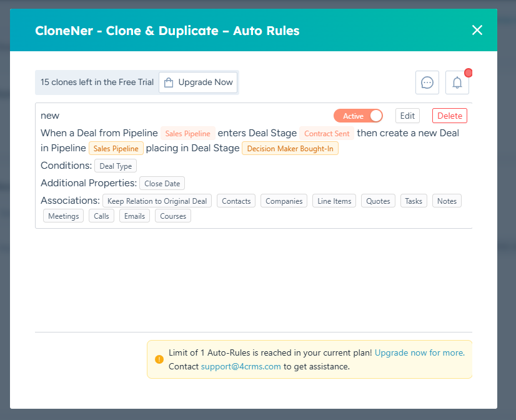Delete the 'new' auto rule
The image size is (516, 420).
[x=450, y=116]
